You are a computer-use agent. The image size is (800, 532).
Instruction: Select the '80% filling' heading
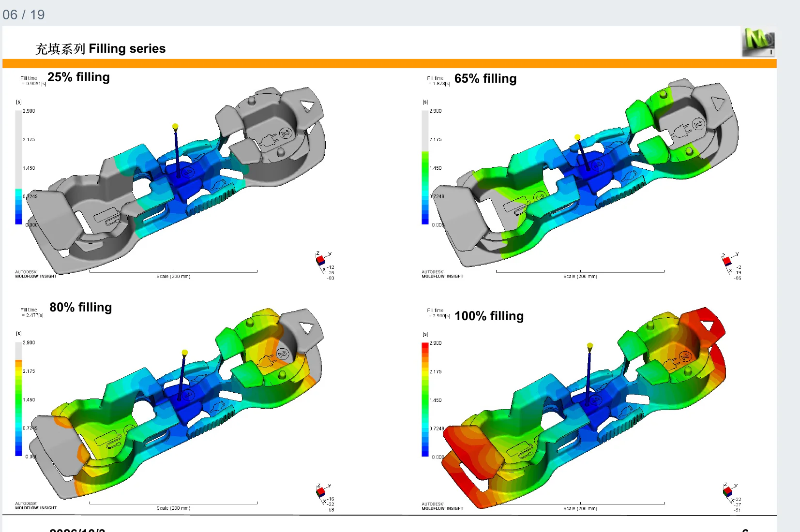point(81,308)
